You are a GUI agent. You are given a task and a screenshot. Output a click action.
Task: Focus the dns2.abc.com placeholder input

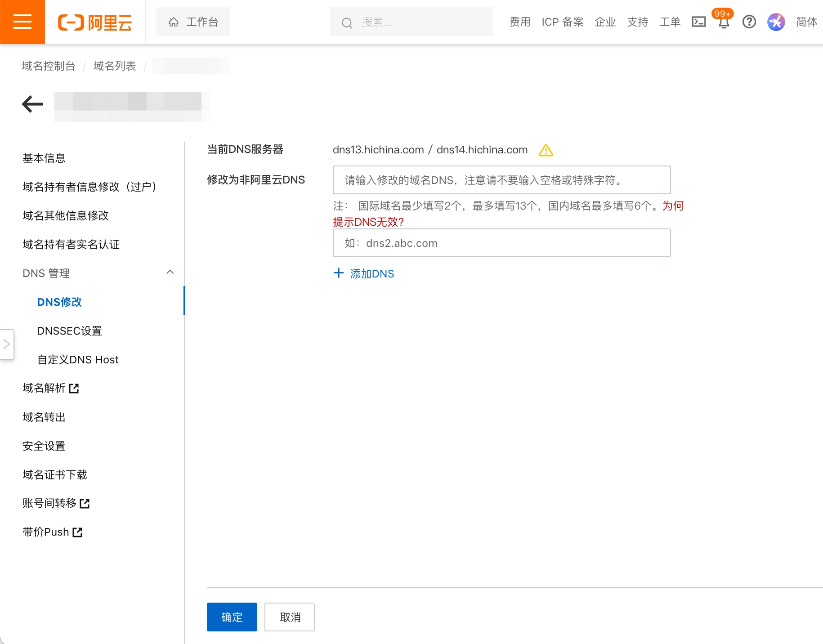(501, 243)
